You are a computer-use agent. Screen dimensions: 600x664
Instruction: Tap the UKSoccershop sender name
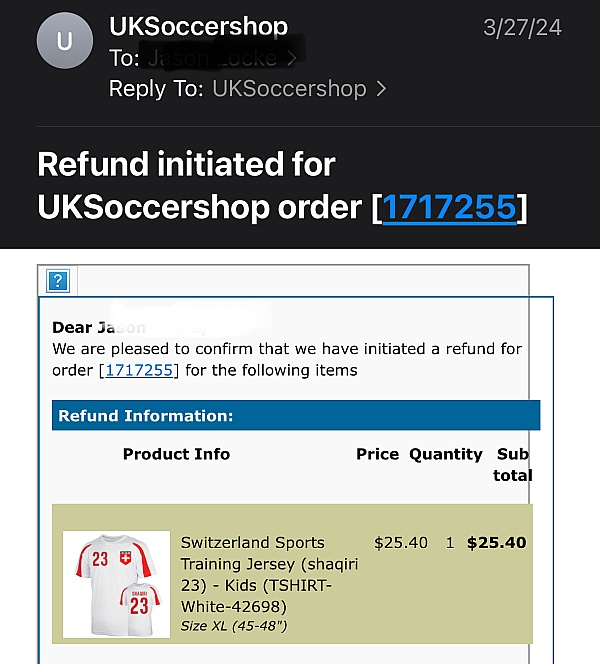coord(198,27)
